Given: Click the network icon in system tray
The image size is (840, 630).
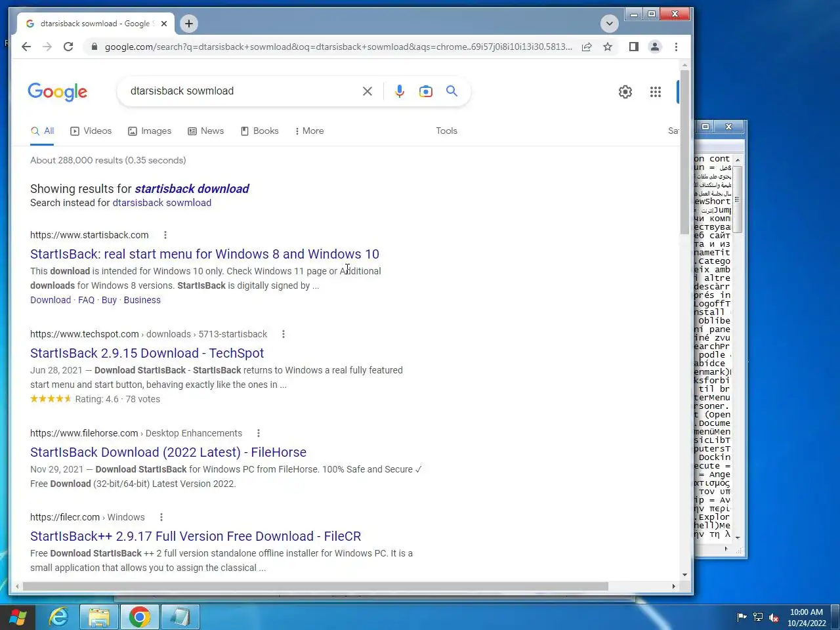Looking at the screenshot, I should click(x=758, y=617).
